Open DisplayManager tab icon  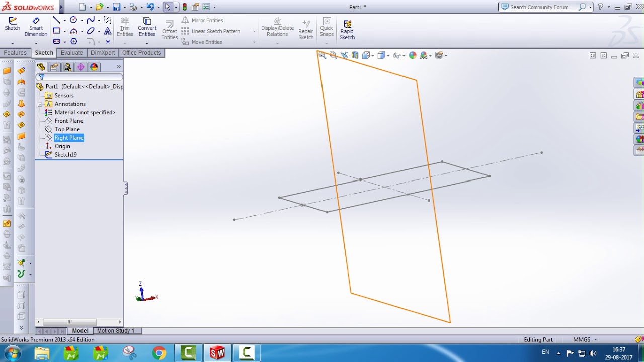tap(94, 67)
